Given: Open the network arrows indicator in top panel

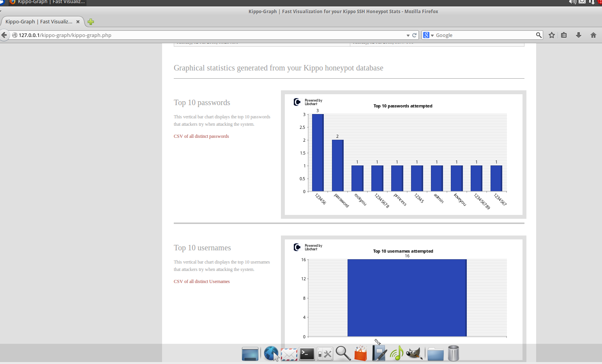Looking at the screenshot, I should 592,2.
